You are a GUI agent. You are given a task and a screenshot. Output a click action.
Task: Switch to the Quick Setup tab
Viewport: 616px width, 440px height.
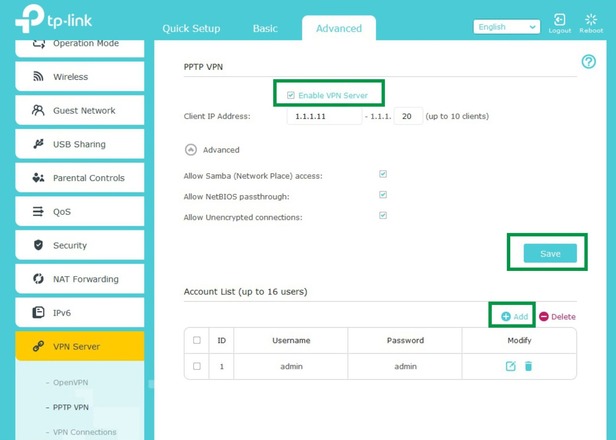click(191, 29)
